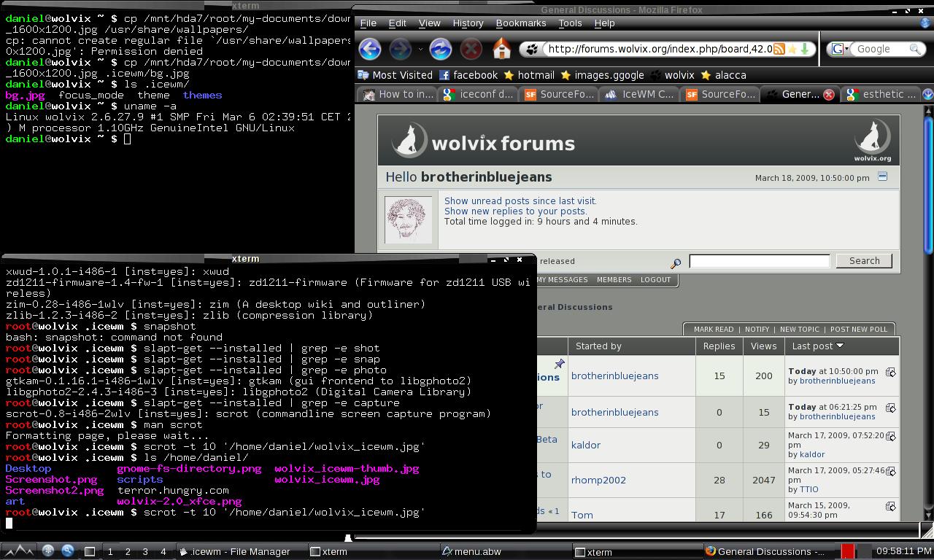Image resolution: width=934 pixels, height=560 pixels.
Task: Click the search magnifier in Google search box
Action: click(914, 49)
